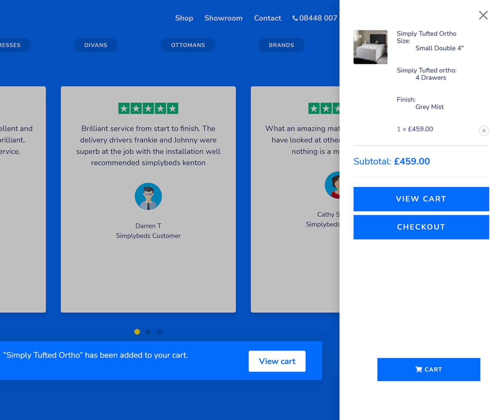Open the Shop menu
504x420 pixels.
click(x=184, y=18)
